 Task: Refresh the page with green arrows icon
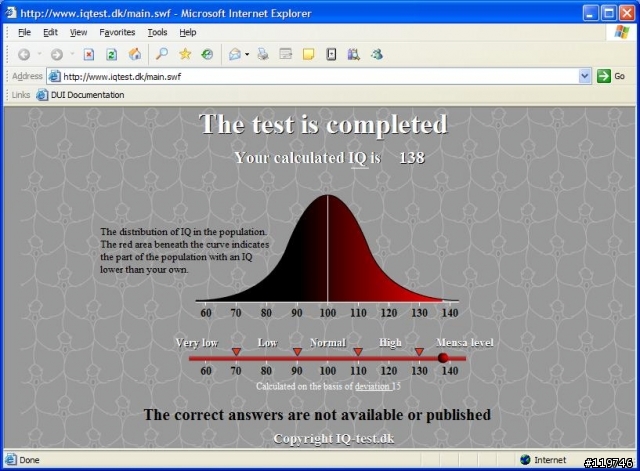111,54
